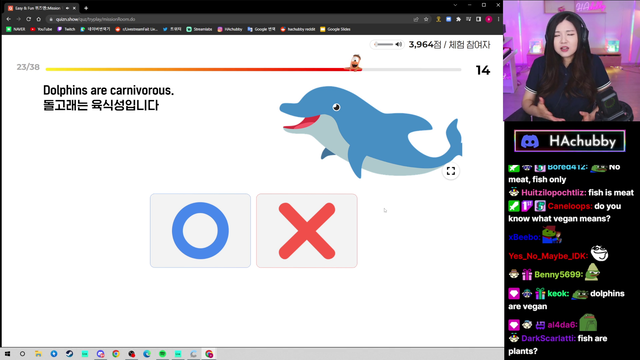Answer O (true) for the dolphin question

200,231
